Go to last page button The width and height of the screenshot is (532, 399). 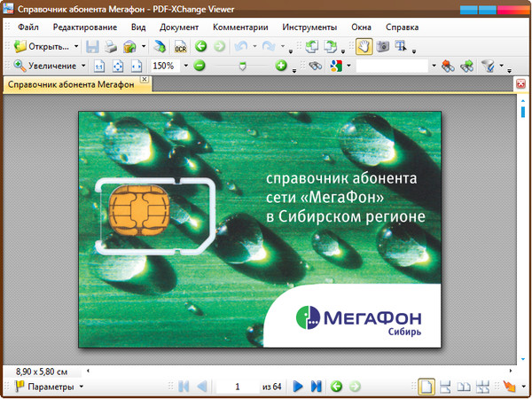[x=316, y=387]
